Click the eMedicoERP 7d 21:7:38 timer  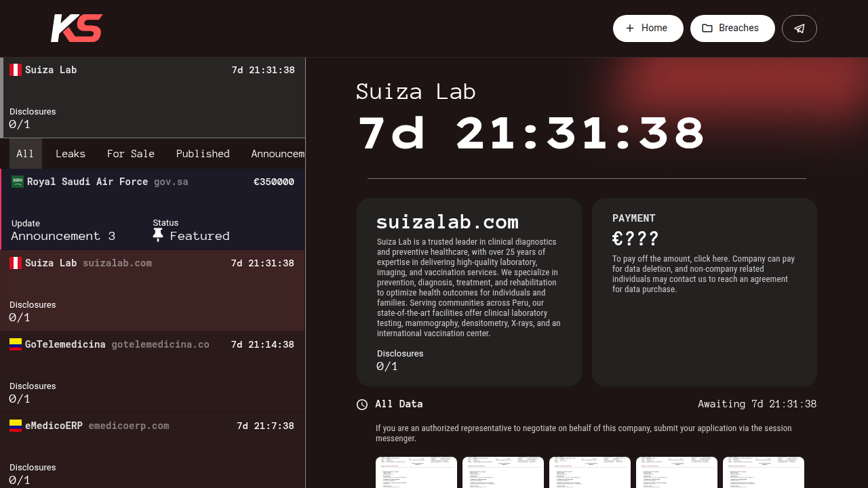pyautogui.click(x=265, y=426)
